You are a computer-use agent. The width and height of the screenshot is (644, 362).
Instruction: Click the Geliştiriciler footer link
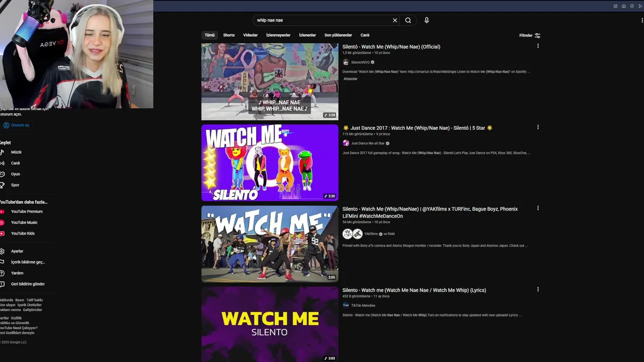(x=33, y=310)
